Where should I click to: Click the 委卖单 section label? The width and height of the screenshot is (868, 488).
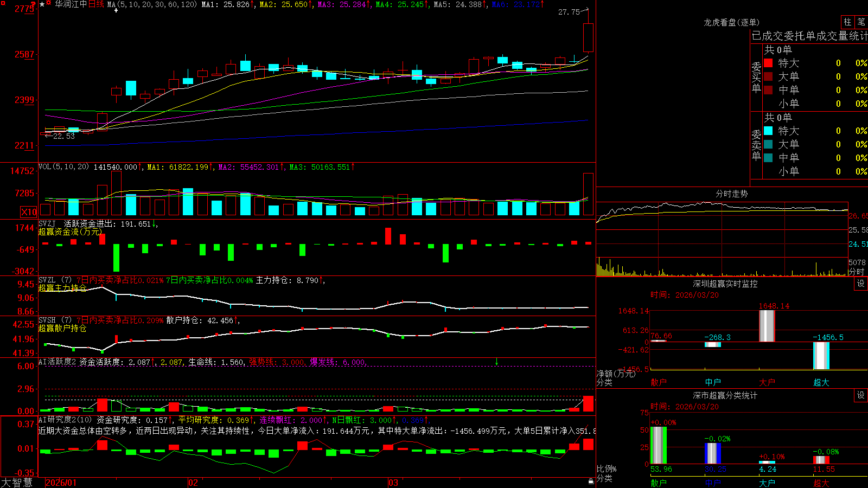(756, 145)
